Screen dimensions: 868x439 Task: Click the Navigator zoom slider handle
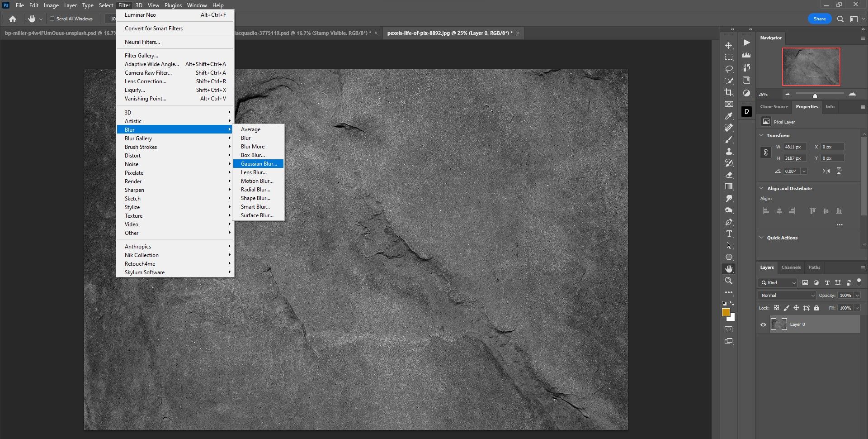[815, 95]
